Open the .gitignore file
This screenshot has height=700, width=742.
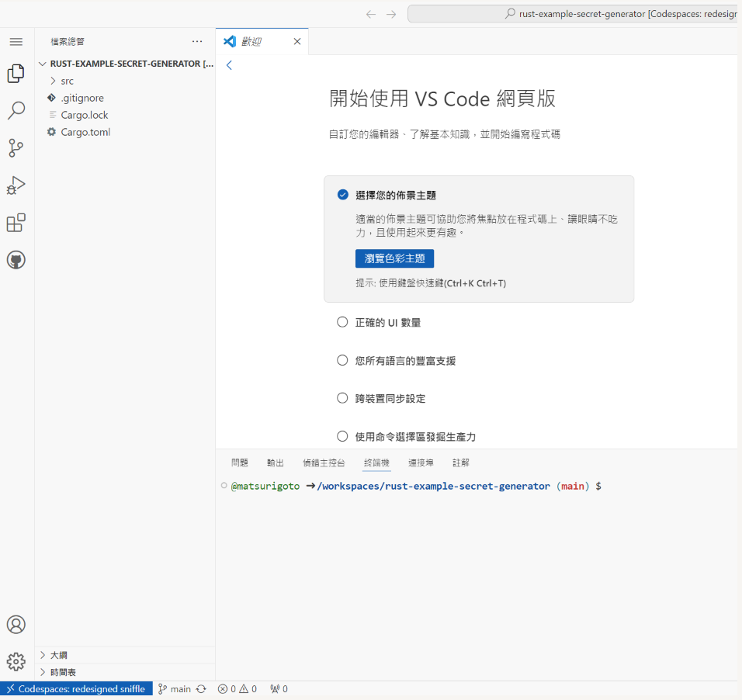coord(126,98)
